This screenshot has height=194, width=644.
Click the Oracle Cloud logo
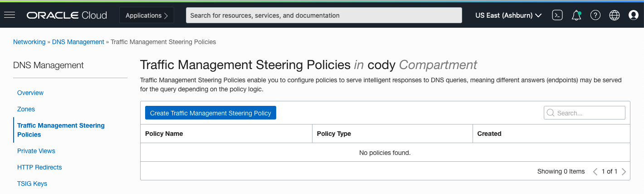[67, 15]
